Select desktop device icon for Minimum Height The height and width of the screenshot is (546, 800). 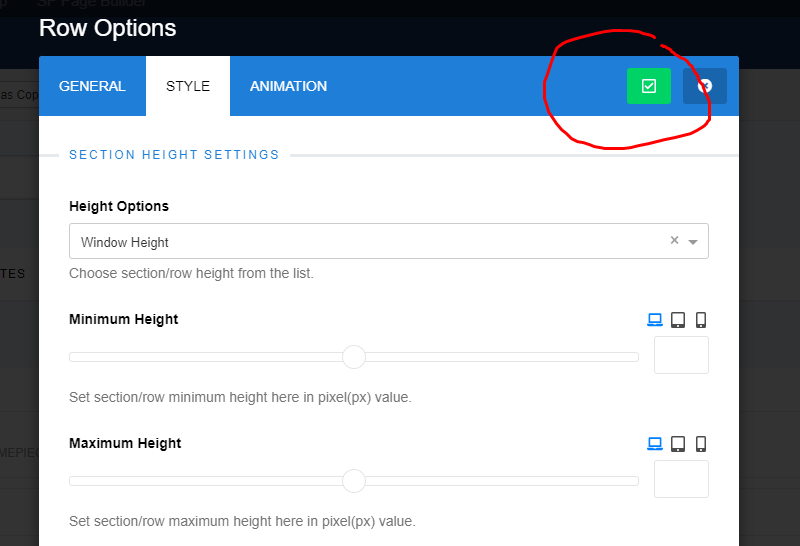pos(655,319)
